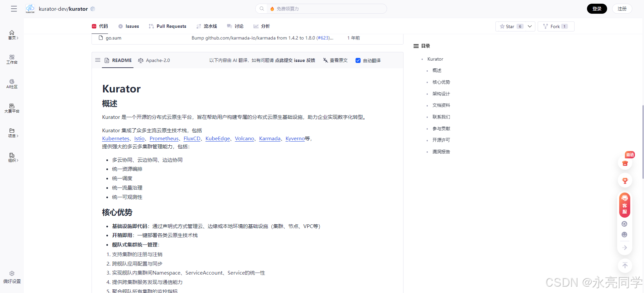644x293 pixels.
Task: Click the right arrow collapse floating icon
Action: tap(625, 247)
